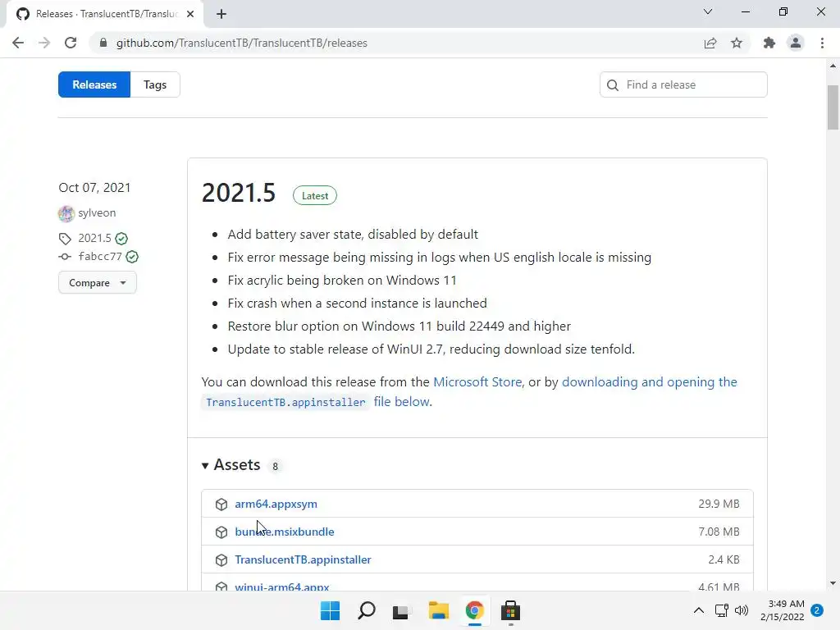Click the tag icon beside 2021.5
This screenshot has height=630, width=840.
point(65,239)
